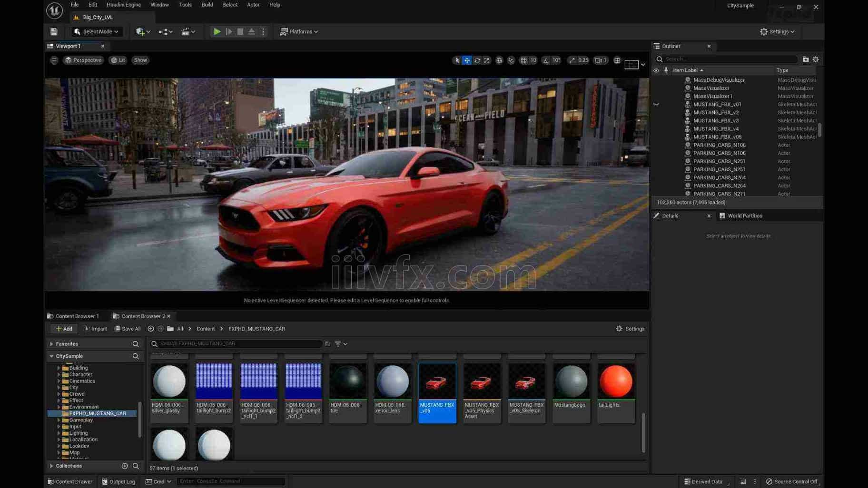The height and width of the screenshot is (488, 868).
Task: Adjust camera speed setting
Action: (x=601, y=60)
